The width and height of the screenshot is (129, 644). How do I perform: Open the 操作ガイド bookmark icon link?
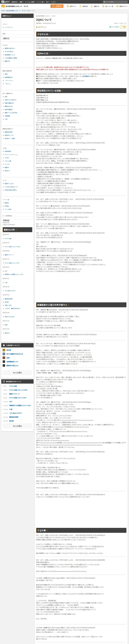(67, 6)
